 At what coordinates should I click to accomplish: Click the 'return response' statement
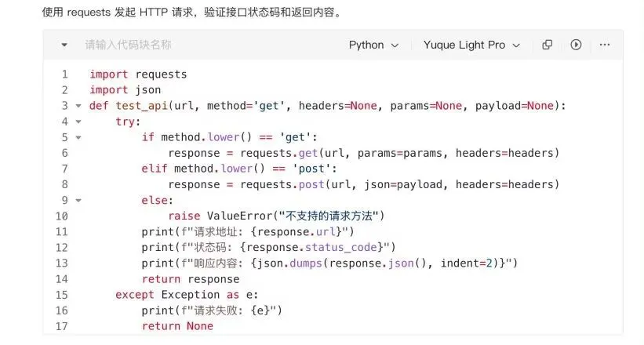point(191,279)
